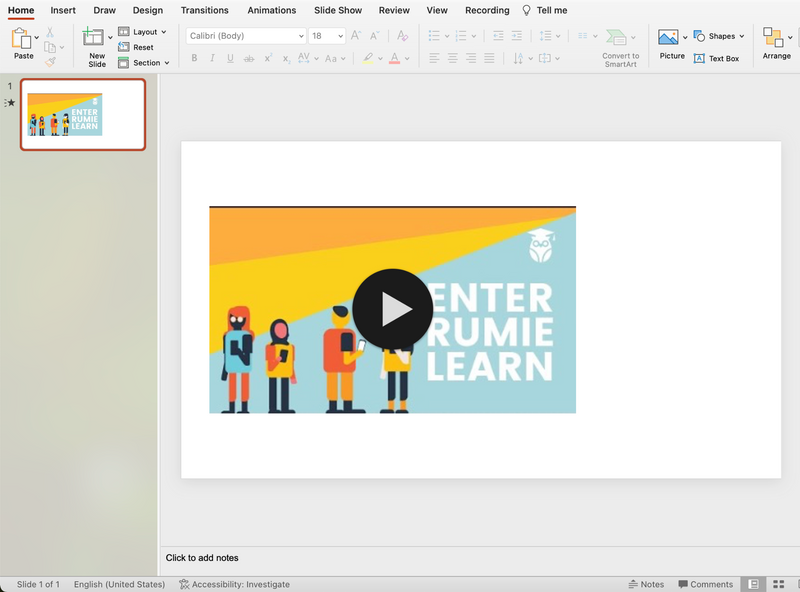Viewport: 800px width, 592px height.
Task: Toggle Italic formatting
Action: coord(212,58)
